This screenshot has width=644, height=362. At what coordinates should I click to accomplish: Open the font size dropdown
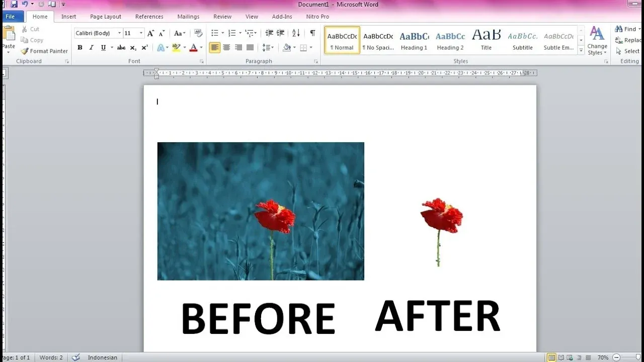point(140,33)
